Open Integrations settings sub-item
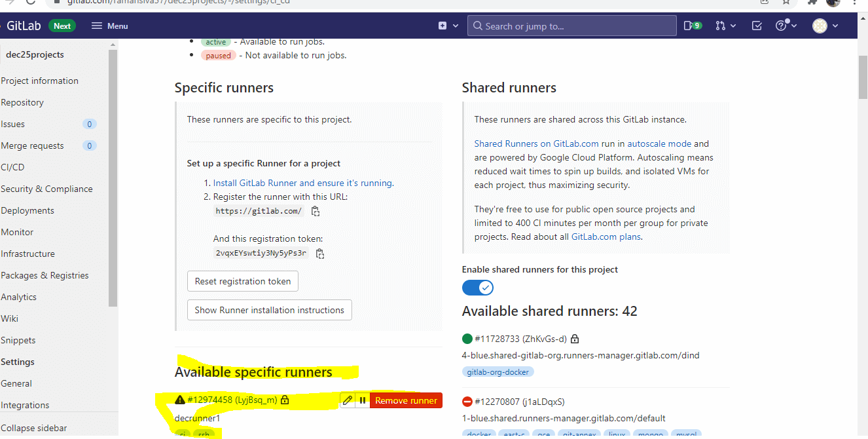Image resolution: width=868 pixels, height=439 pixels. pyautogui.click(x=26, y=405)
